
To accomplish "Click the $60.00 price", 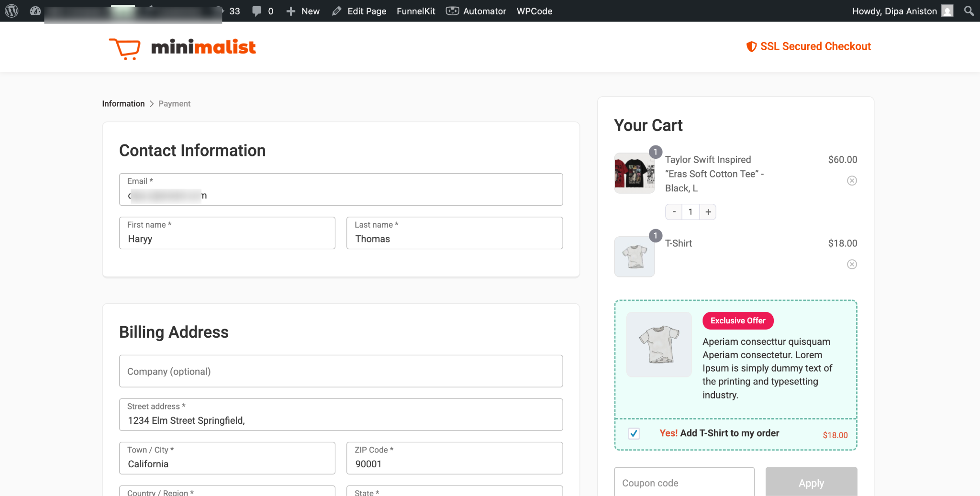I will (843, 160).
